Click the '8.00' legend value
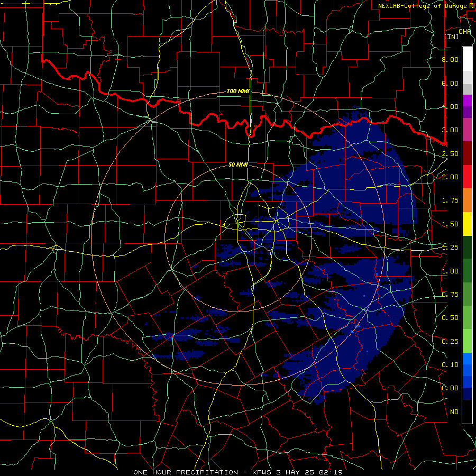Viewport: 476px width, 476px height. [x=450, y=59]
